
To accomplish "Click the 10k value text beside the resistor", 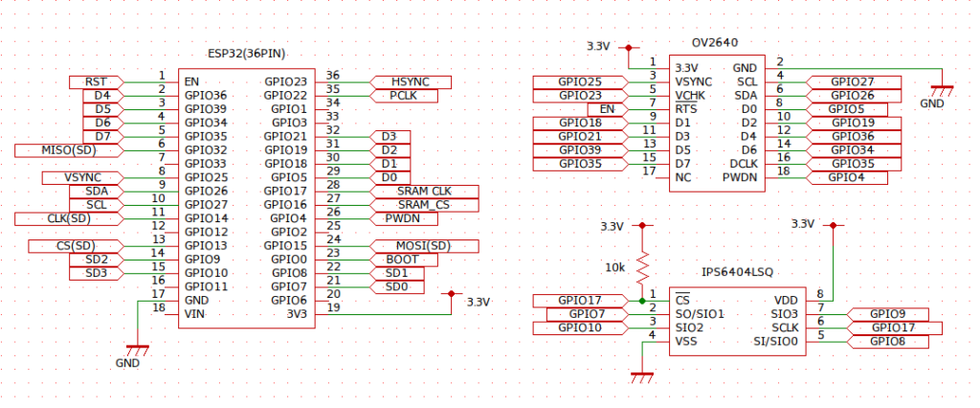I will 615,268.
